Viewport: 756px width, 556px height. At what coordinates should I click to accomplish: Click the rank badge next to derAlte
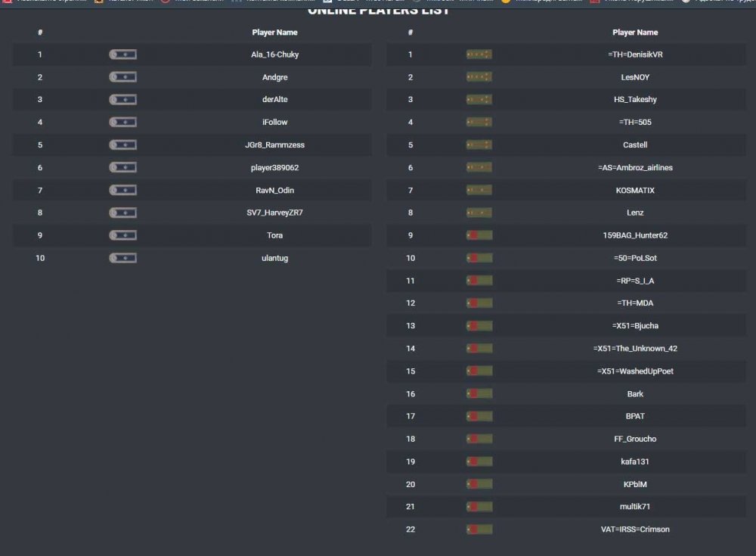[122, 100]
